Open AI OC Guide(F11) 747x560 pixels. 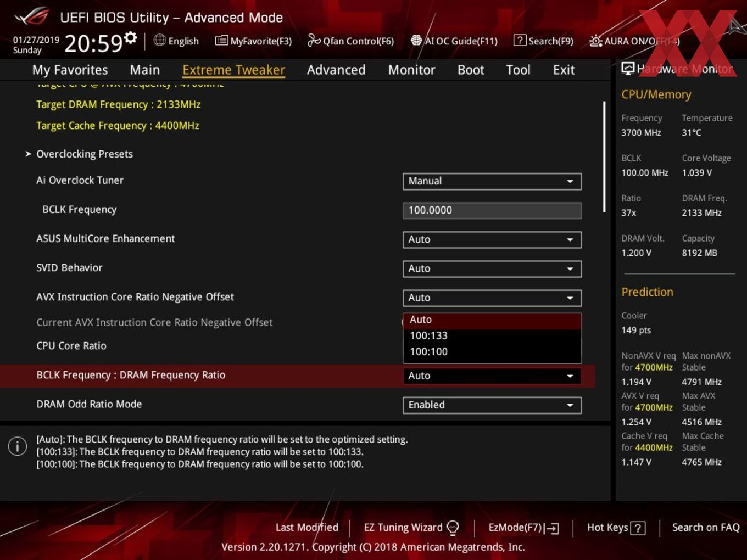(454, 41)
